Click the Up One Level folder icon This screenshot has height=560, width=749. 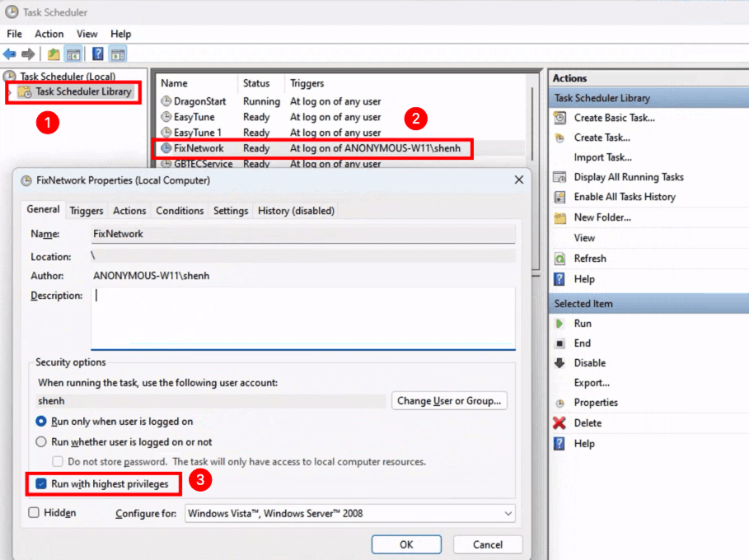[54, 54]
